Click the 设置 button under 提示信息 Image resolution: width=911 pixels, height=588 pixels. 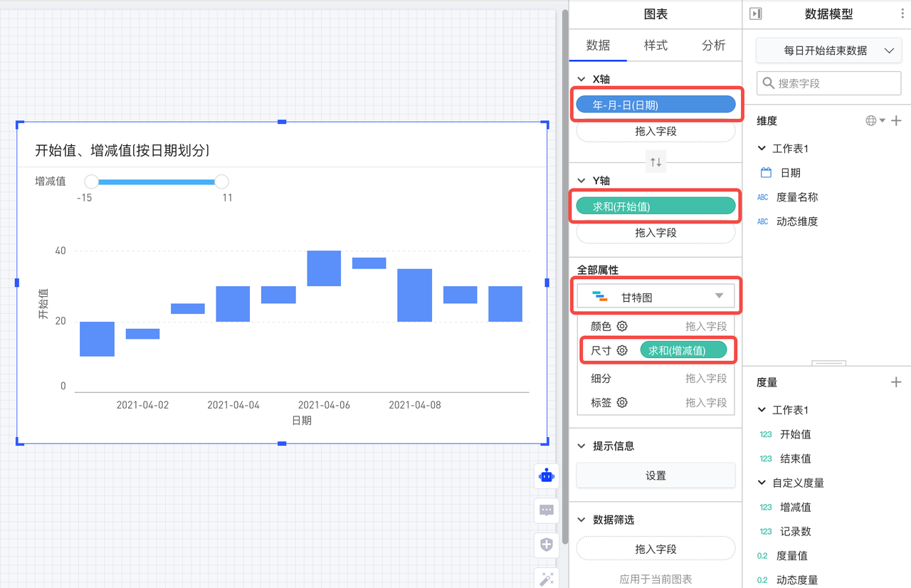655,476
